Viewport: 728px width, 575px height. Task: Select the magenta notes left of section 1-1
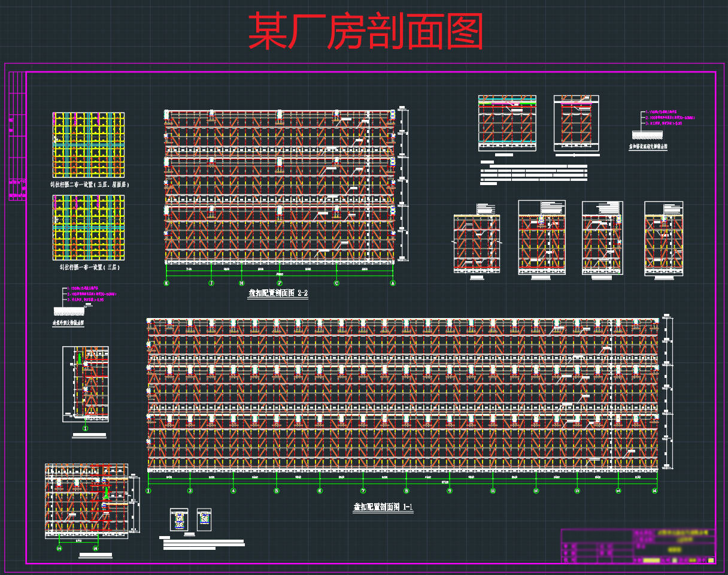point(91,295)
